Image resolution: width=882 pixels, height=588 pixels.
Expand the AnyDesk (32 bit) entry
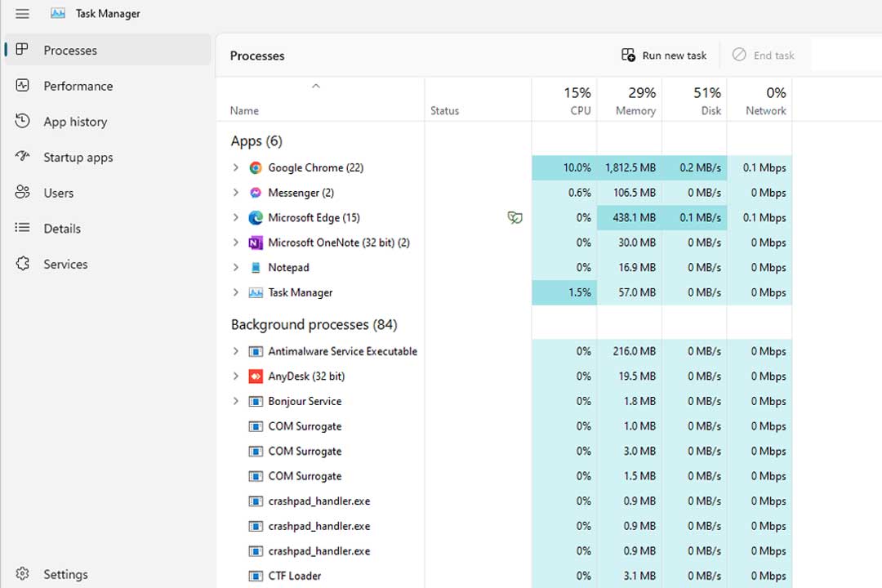point(236,376)
